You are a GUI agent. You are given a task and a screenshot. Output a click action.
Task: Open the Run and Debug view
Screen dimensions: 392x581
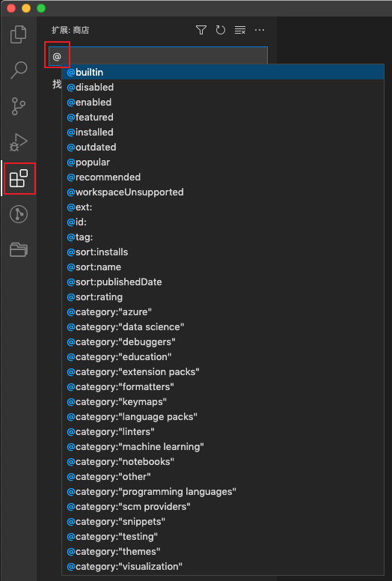click(x=19, y=142)
